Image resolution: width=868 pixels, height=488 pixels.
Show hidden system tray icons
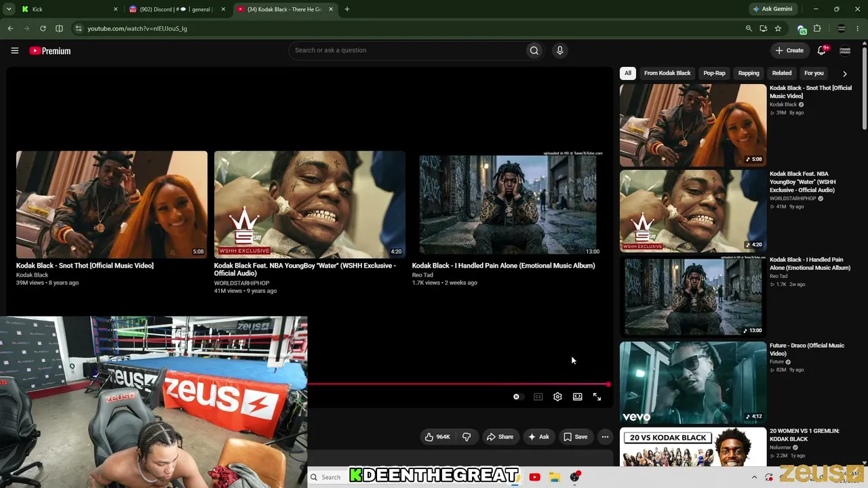754,477
